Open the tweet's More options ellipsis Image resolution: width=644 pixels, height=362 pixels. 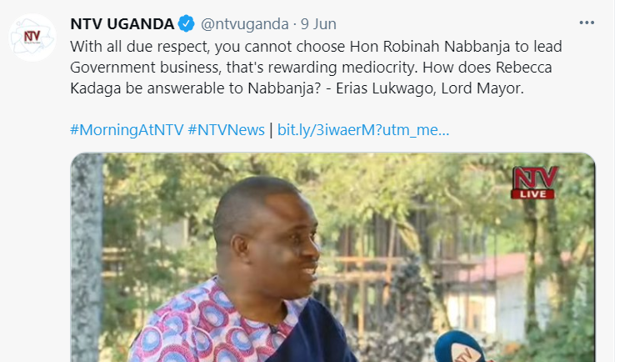pyautogui.click(x=587, y=22)
